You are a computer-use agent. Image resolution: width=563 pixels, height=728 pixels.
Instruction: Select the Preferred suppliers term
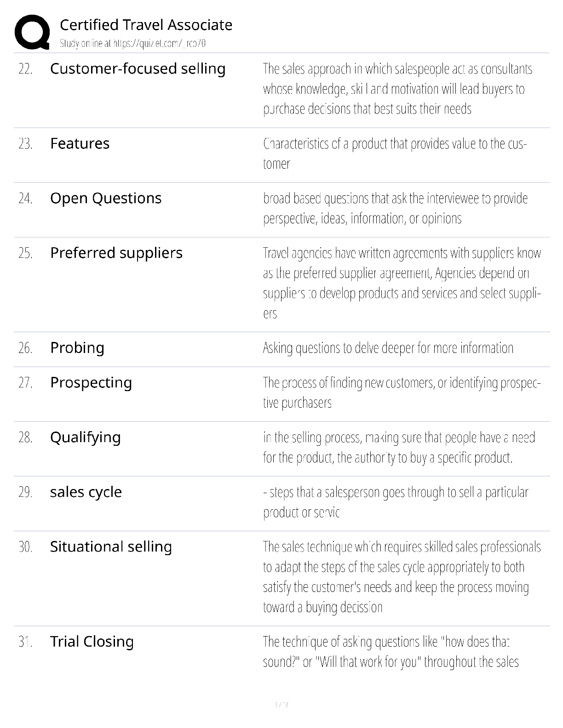tap(116, 253)
